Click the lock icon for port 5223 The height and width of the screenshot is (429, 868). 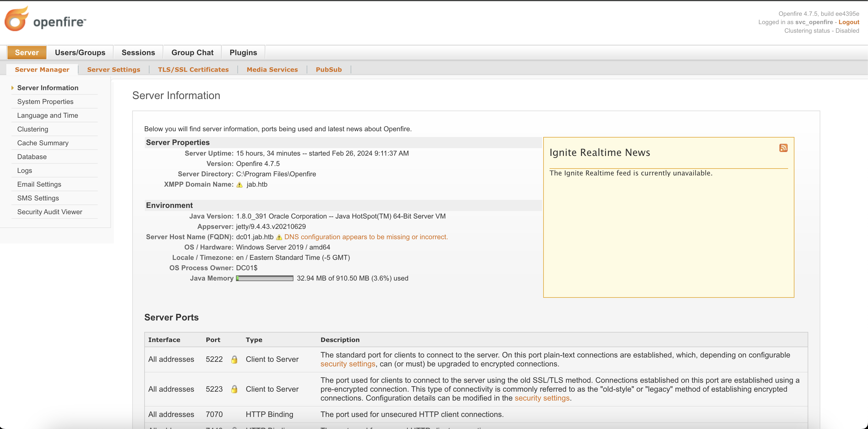234,389
